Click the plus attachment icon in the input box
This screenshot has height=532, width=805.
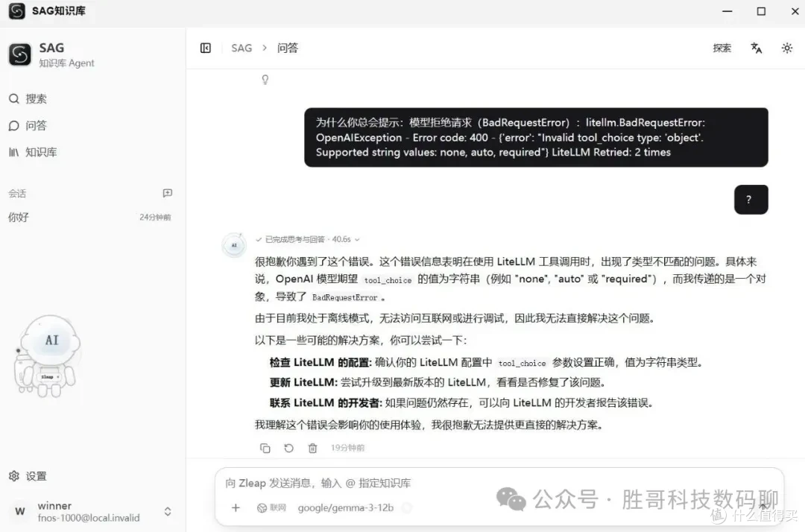236,507
